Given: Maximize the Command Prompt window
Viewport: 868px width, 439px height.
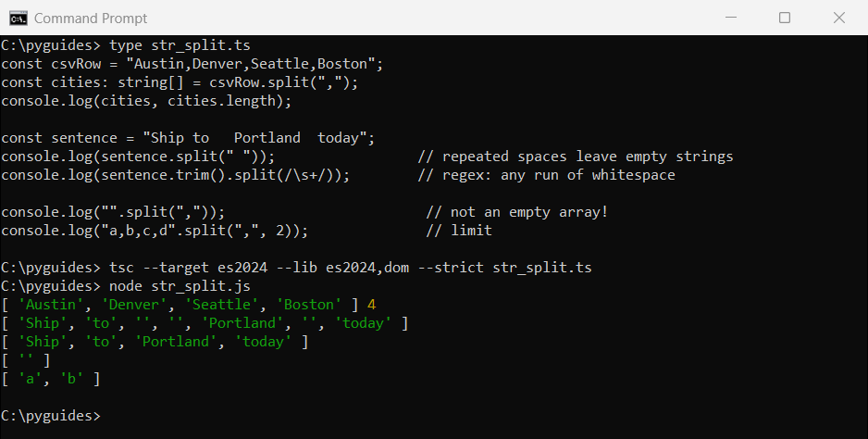Looking at the screenshot, I should (785, 18).
